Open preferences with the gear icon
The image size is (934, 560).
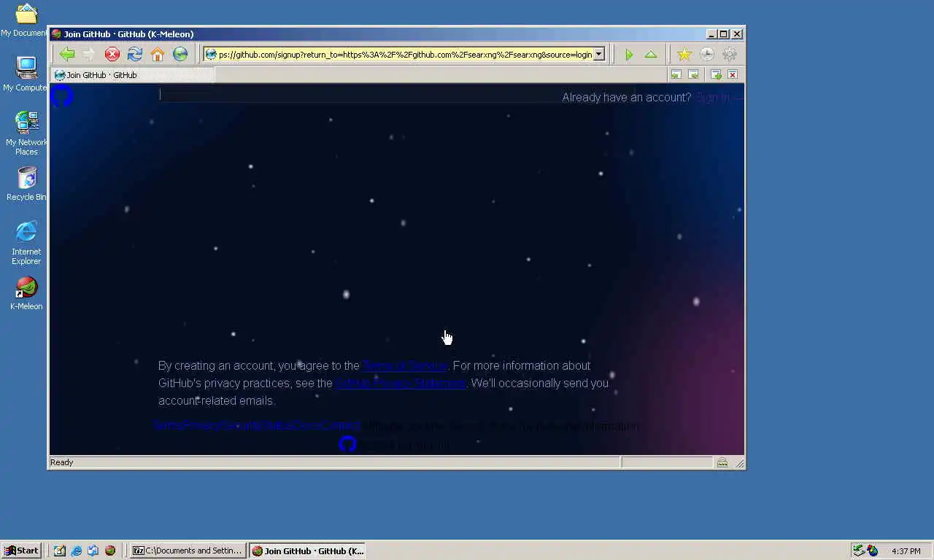pyautogui.click(x=729, y=55)
